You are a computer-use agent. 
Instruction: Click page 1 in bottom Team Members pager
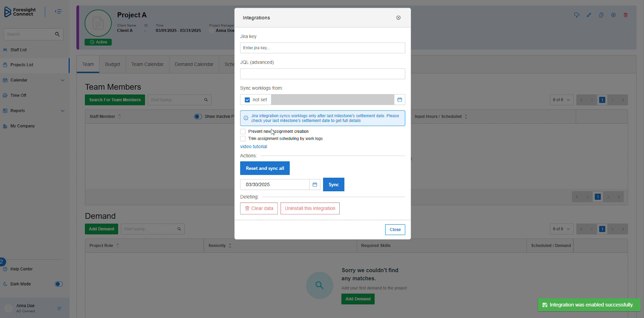598,197
